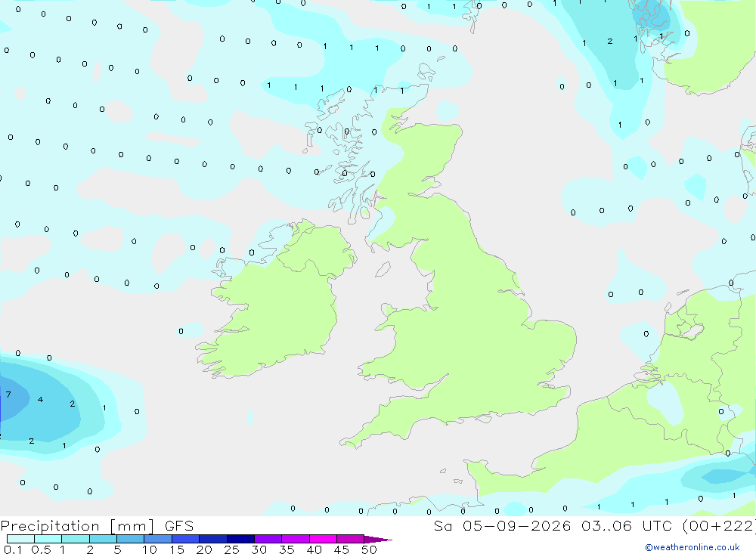Click the lightest cyan 0.1 legend swatch
756x554 pixels.
click(x=20, y=539)
